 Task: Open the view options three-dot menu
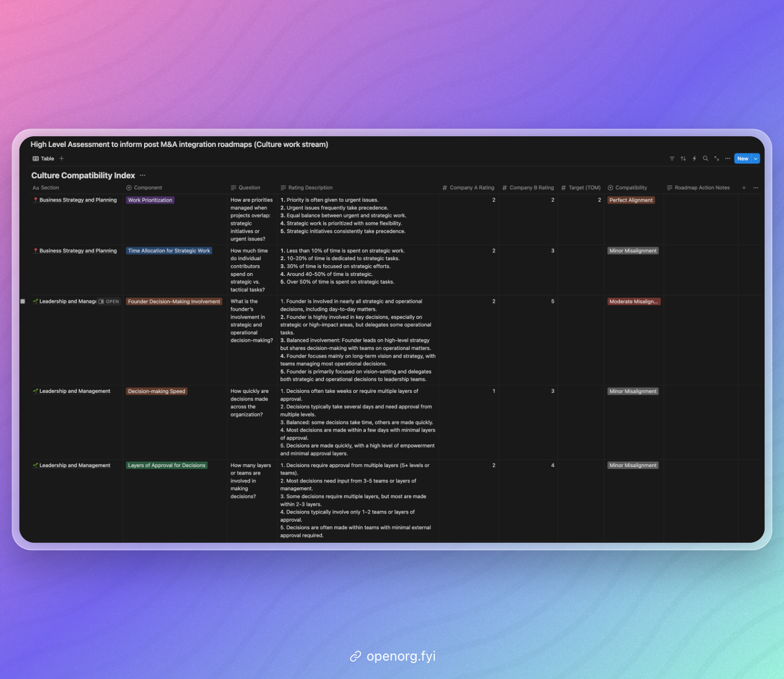[728, 159]
